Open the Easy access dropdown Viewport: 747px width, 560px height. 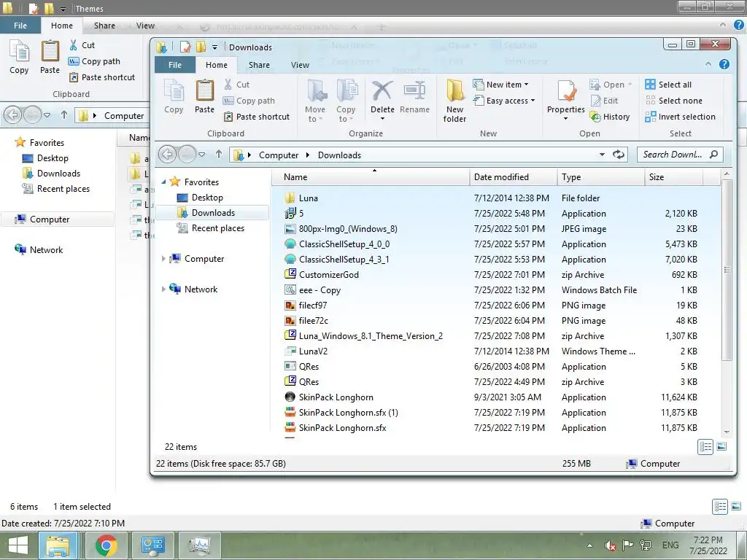point(504,101)
